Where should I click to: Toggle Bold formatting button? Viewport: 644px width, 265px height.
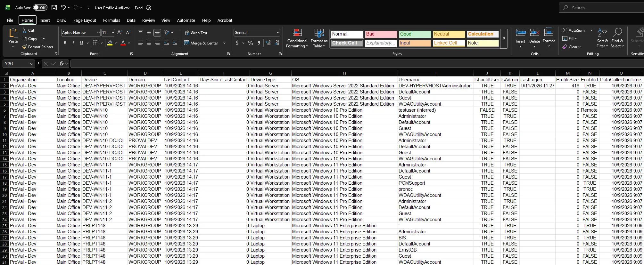pyautogui.click(x=65, y=43)
